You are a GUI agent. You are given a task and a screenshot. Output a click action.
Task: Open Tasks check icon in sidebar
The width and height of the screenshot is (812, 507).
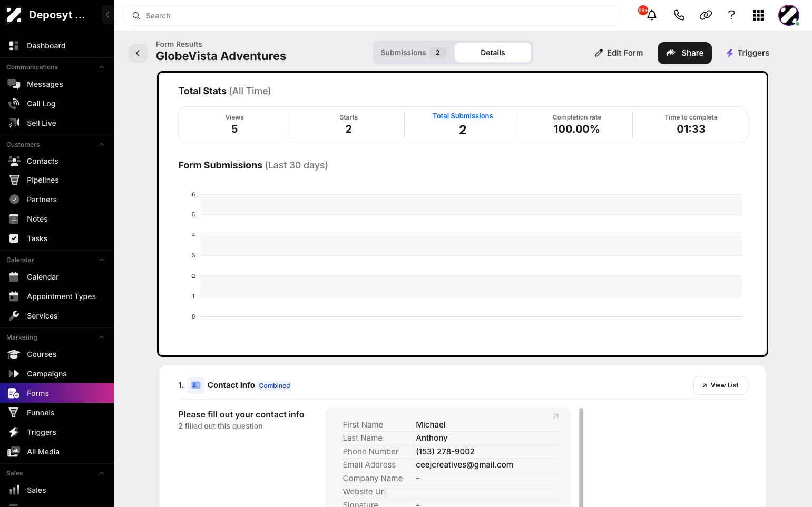pyautogui.click(x=14, y=238)
